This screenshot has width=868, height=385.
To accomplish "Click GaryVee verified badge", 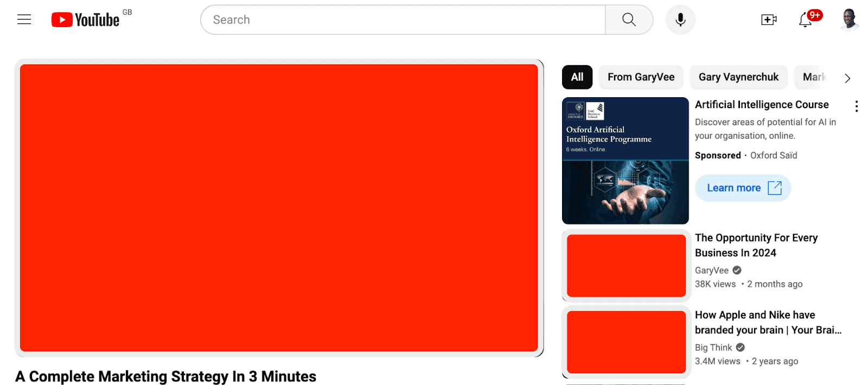I will coord(737,270).
